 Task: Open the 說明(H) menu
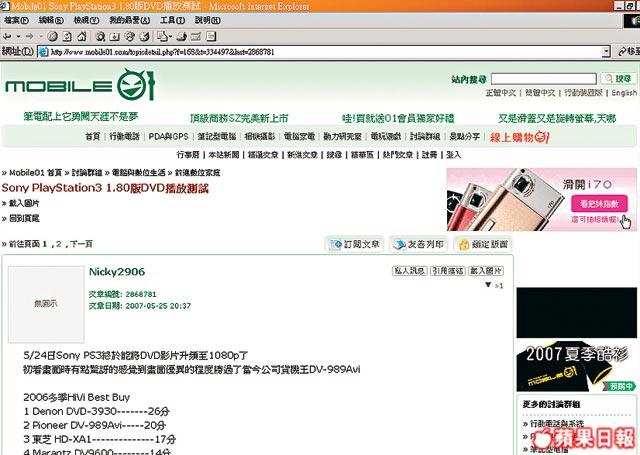(x=207, y=20)
